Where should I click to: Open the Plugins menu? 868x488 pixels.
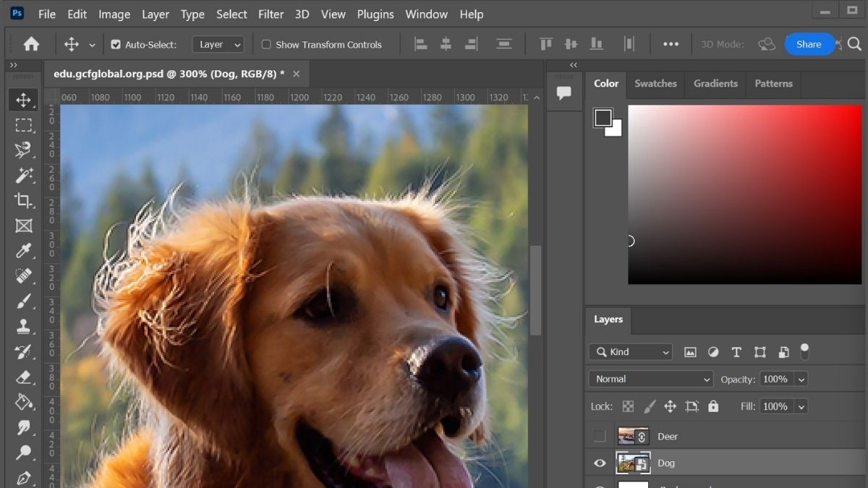click(375, 14)
